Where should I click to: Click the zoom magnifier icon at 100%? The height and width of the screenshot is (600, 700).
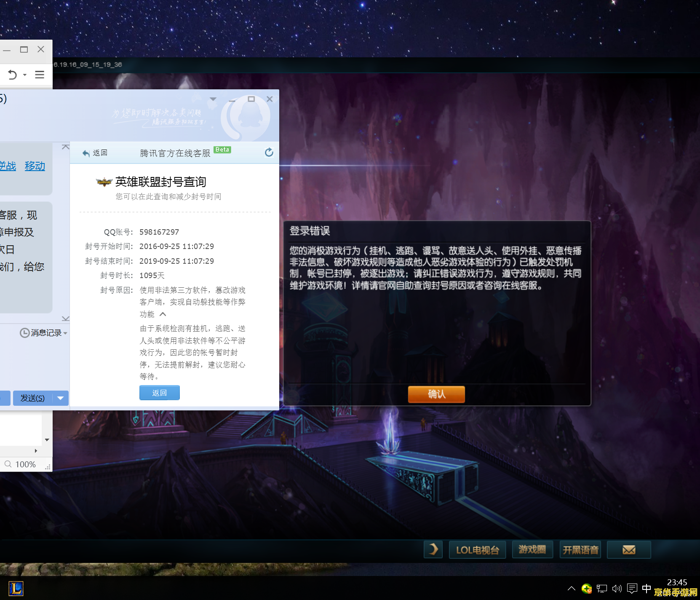pos(8,464)
